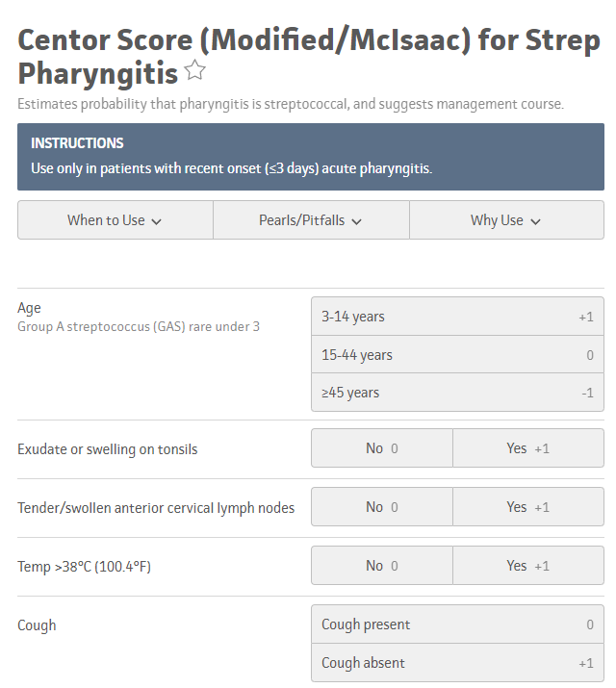Mark cervical lymph nodes as Yes
Viewport: 616px width, 688px height.
point(527,507)
